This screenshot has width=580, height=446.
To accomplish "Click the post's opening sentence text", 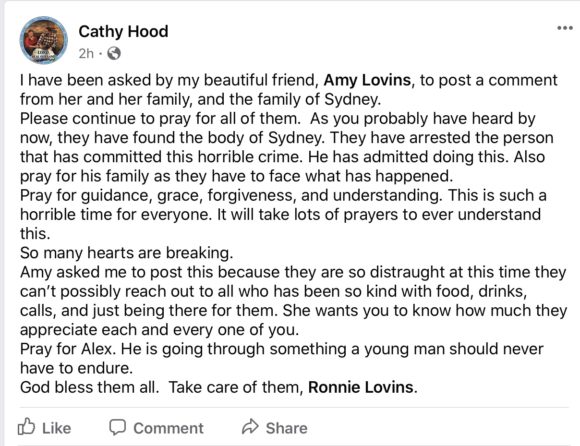I will pos(289,90).
